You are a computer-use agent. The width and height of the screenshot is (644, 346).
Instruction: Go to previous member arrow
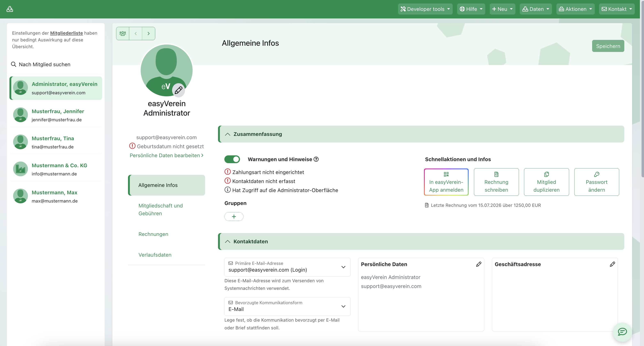point(136,33)
